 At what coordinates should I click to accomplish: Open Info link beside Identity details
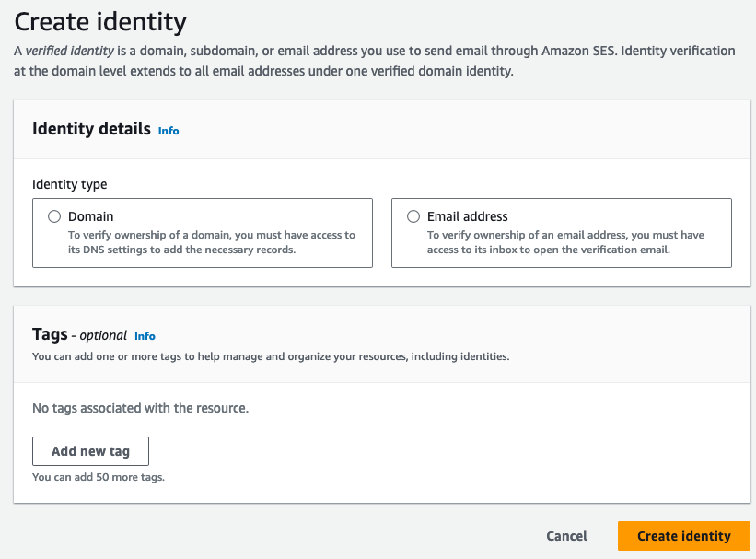pos(169,131)
